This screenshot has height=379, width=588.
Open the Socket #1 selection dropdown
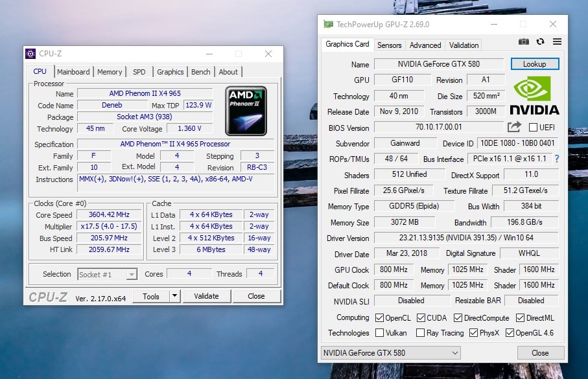tap(107, 275)
